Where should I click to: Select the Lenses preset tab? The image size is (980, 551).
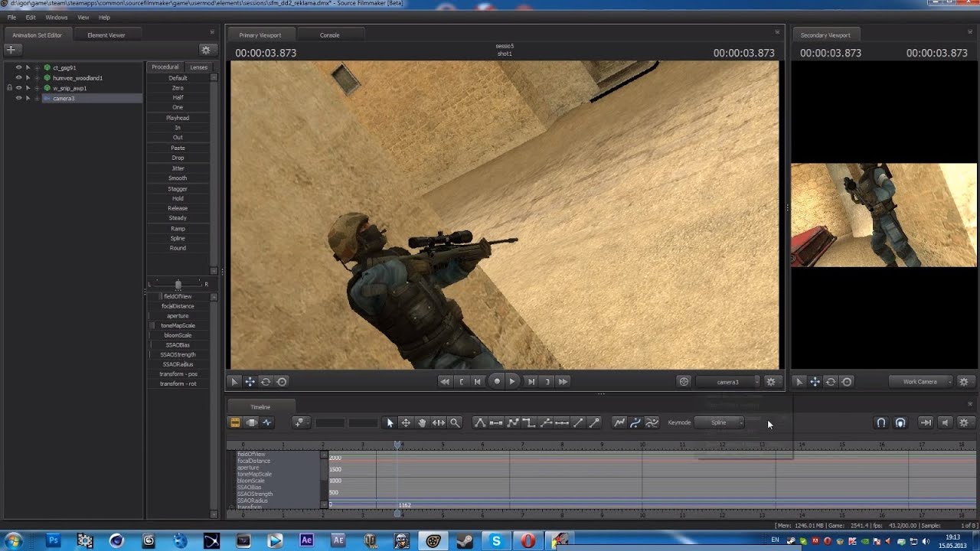tap(199, 67)
